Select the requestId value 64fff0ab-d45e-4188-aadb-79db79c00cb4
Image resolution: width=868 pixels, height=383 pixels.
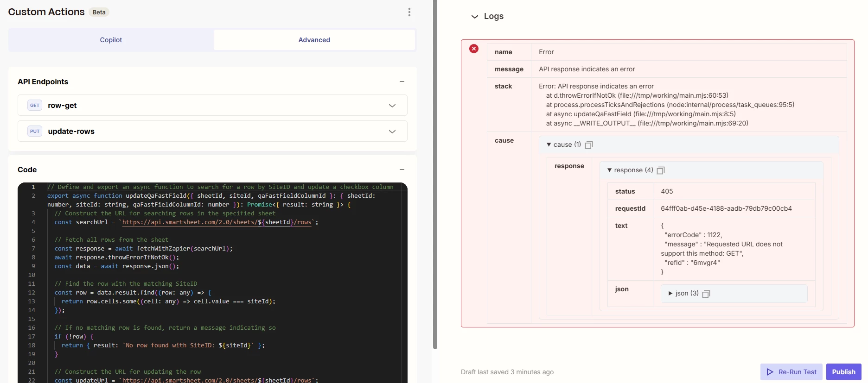coord(726,208)
